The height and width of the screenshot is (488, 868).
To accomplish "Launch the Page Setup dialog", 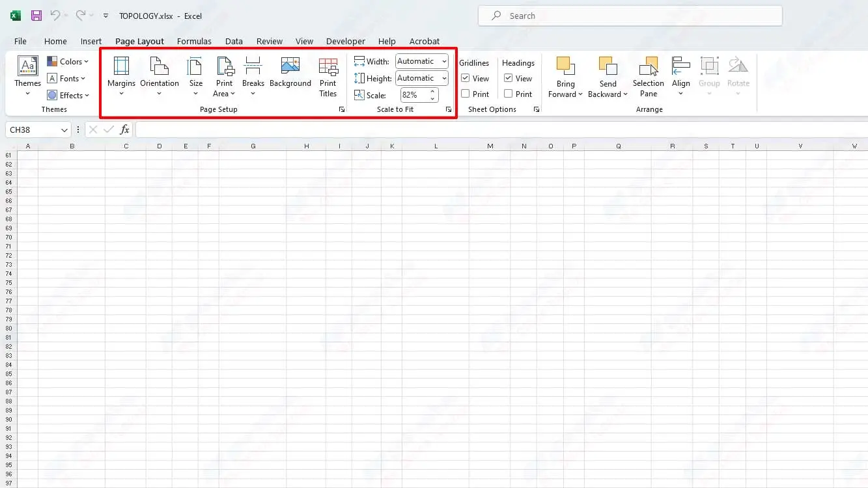I will coord(342,110).
